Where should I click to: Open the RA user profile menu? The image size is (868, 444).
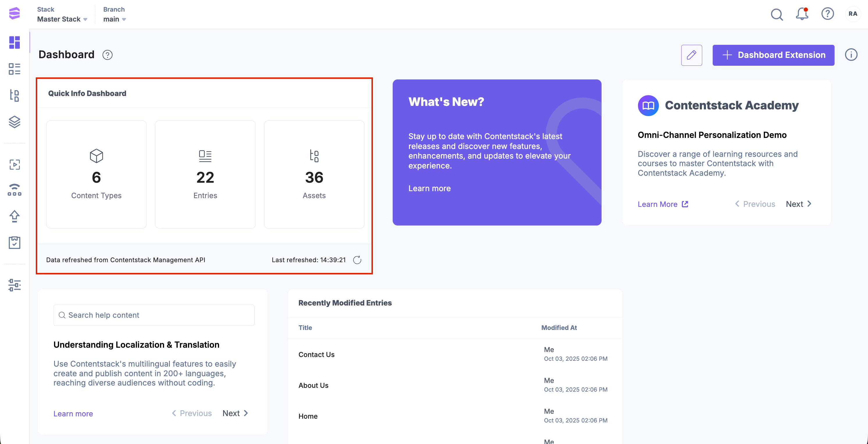(x=853, y=14)
